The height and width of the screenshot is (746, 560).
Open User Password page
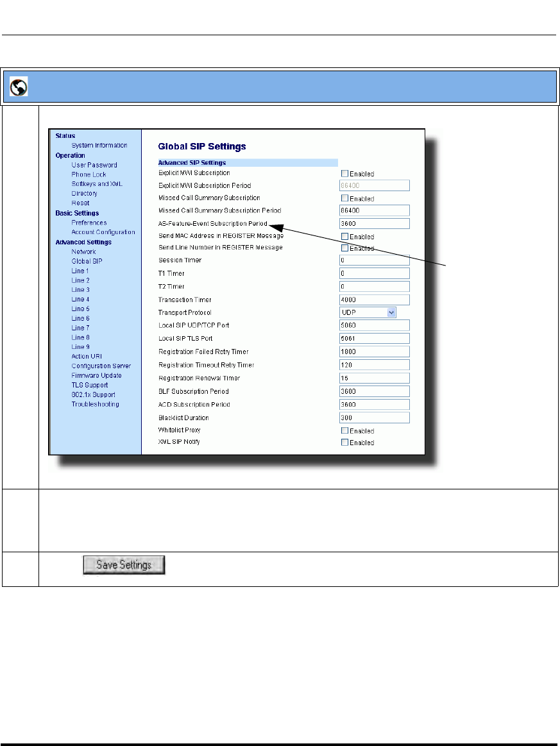[94, 165]
